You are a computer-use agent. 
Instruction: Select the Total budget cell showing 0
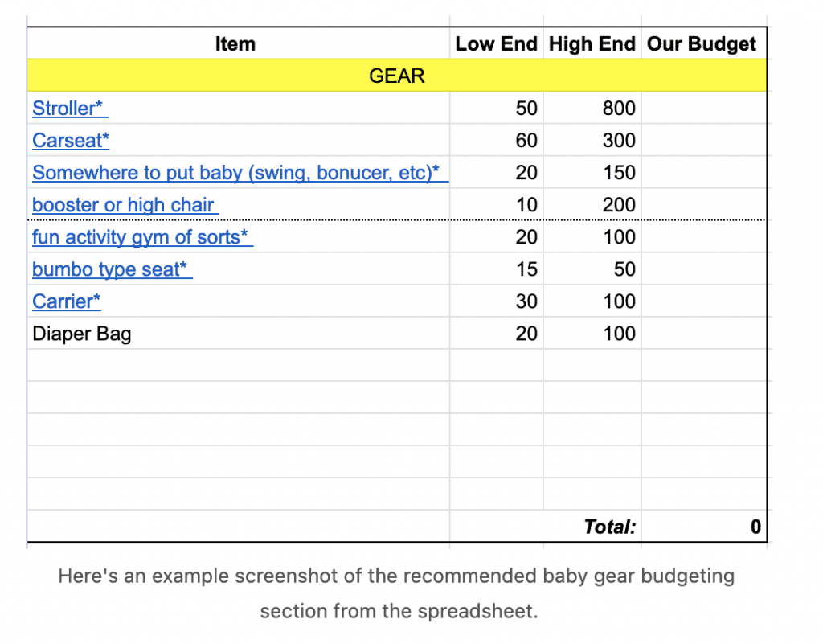(704, 527)
